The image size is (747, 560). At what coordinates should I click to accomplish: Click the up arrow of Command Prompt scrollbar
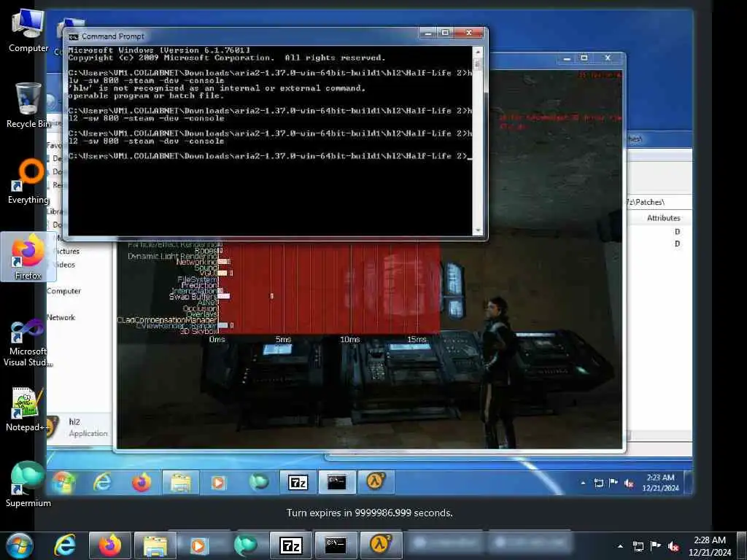click(478, 51)
